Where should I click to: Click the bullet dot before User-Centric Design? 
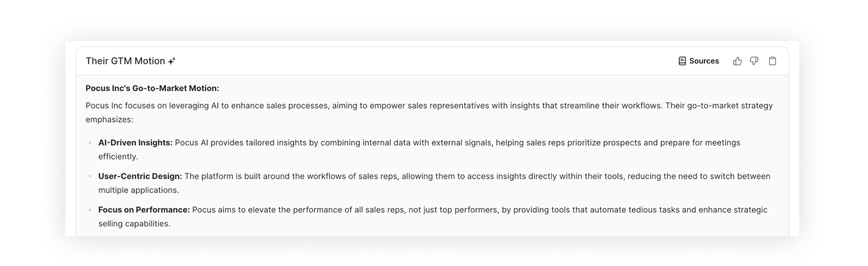point(90,177)
